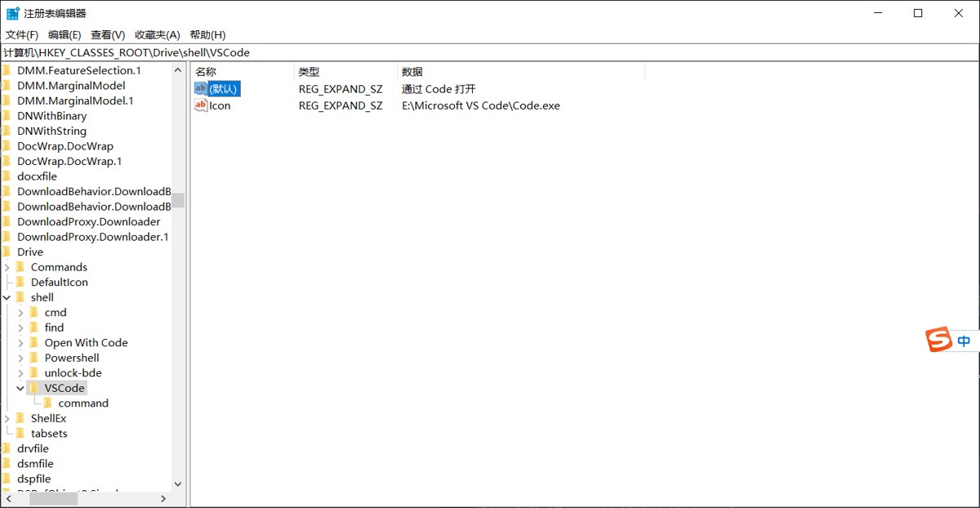Open the 编辑(E) menu
980x508 pixels.
point(65,34)
